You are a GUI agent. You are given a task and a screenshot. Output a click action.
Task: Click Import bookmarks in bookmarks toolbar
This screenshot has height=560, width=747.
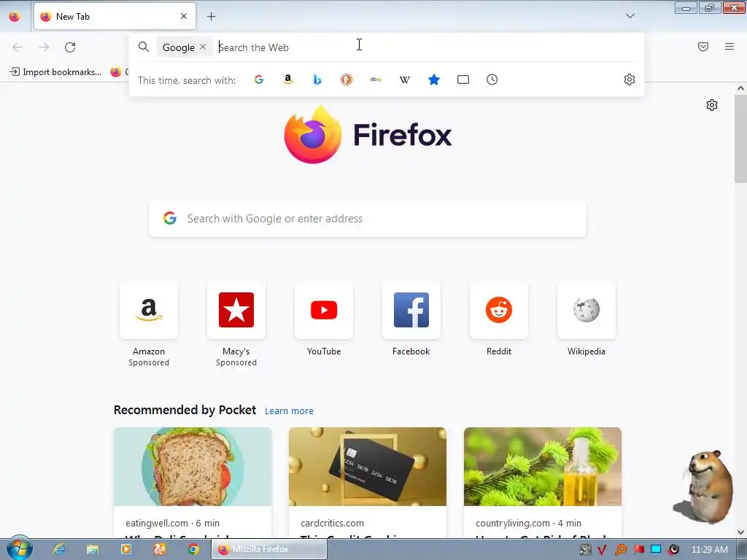[x=55, y=72]
